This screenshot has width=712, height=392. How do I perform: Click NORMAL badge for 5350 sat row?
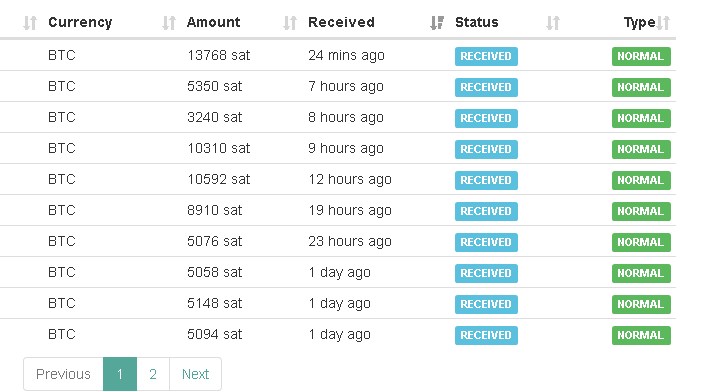point(641,87)
